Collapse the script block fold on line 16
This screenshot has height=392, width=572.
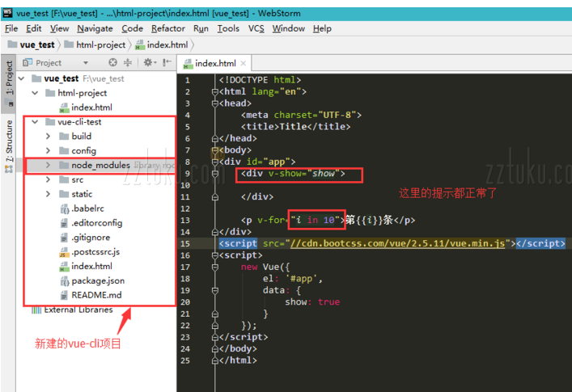pyautogui.click(x=214, y=255)
